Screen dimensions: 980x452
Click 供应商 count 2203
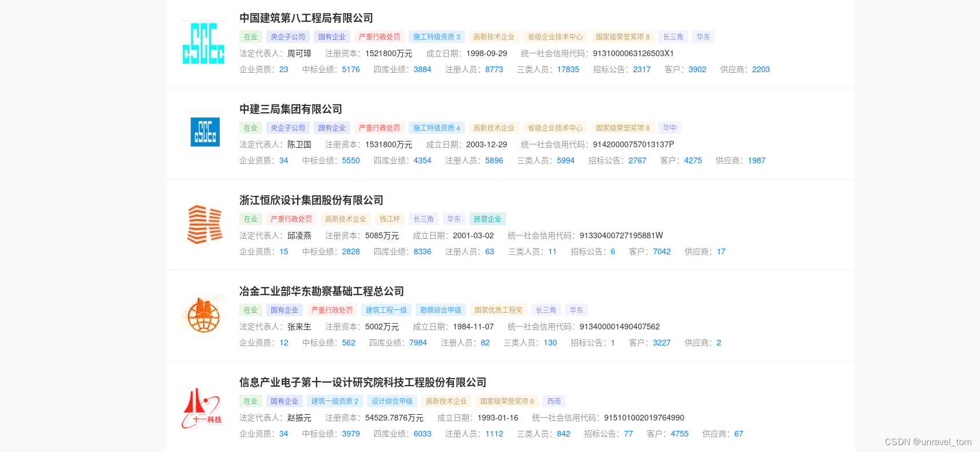coord(761,69)
